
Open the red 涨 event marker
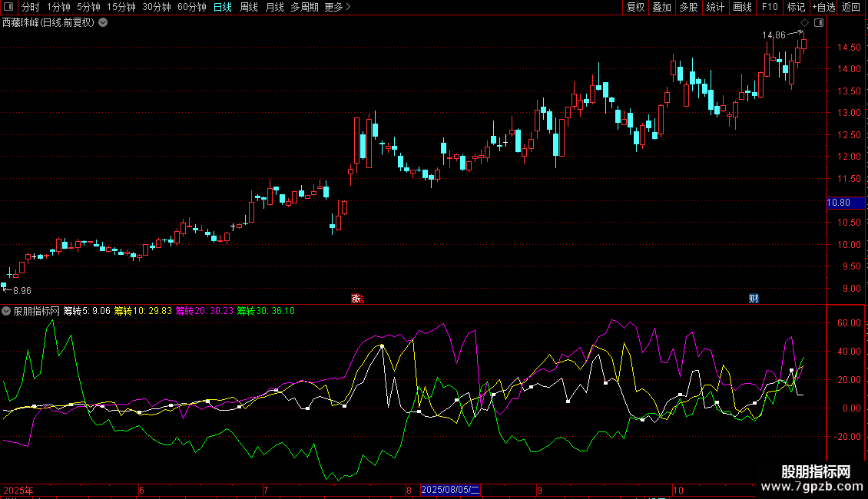pyautogui.click(x=356, y=298)
